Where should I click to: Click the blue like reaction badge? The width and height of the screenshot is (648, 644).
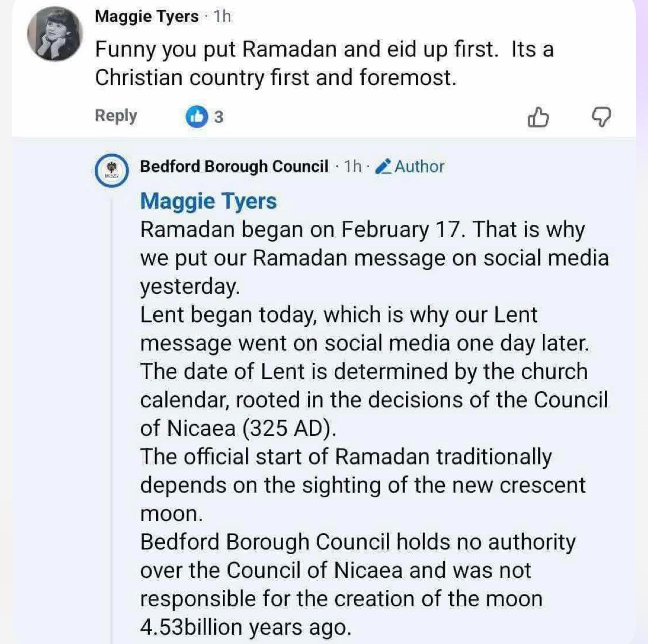tap(197, 117)
